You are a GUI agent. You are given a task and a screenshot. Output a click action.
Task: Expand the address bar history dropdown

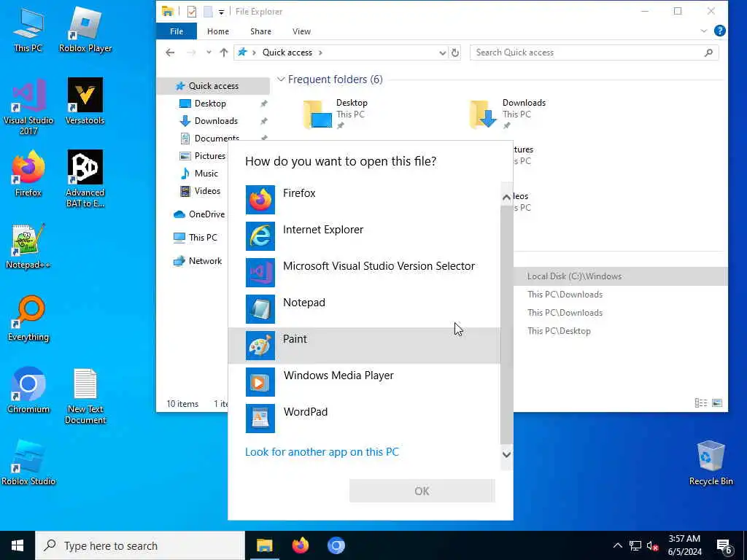[442, 52]
